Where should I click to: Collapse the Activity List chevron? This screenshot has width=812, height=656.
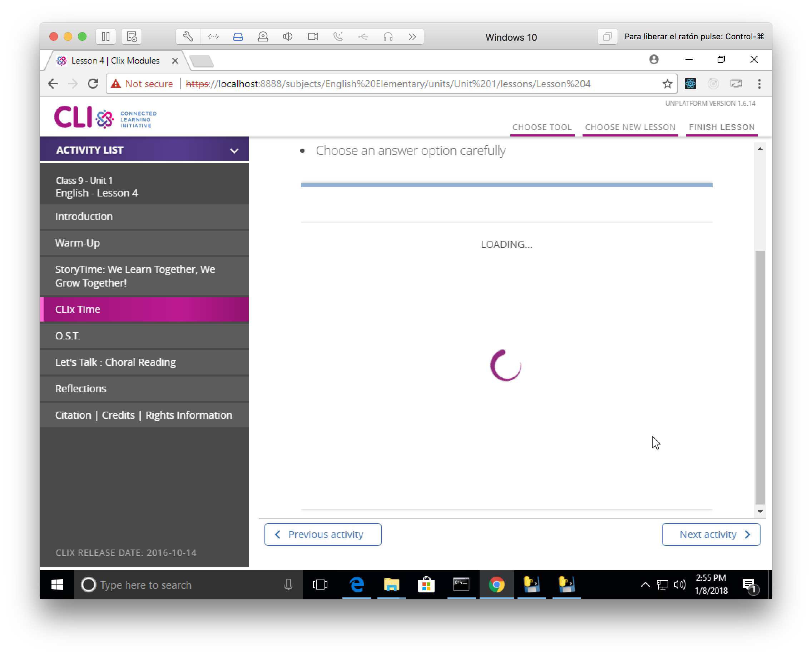point(234,151)
